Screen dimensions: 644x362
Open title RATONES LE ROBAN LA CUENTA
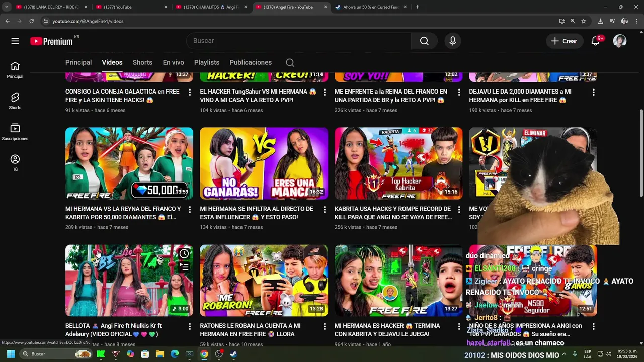250,330
